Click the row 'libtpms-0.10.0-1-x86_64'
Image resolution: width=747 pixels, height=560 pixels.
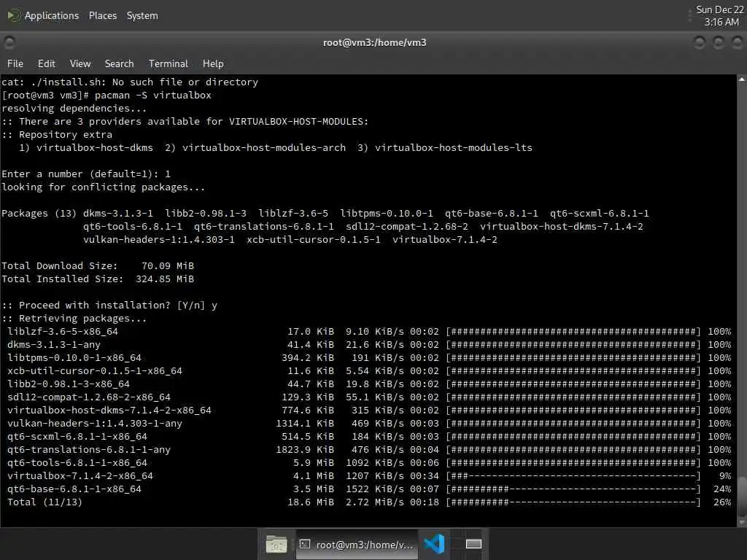pyautogui.click(x=369, y=357)
